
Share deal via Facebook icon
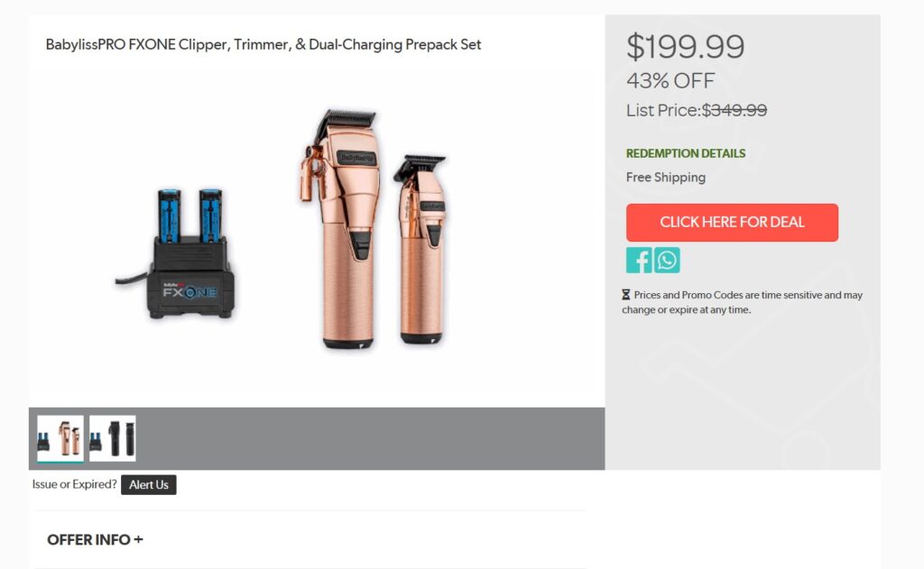(639, 260)
